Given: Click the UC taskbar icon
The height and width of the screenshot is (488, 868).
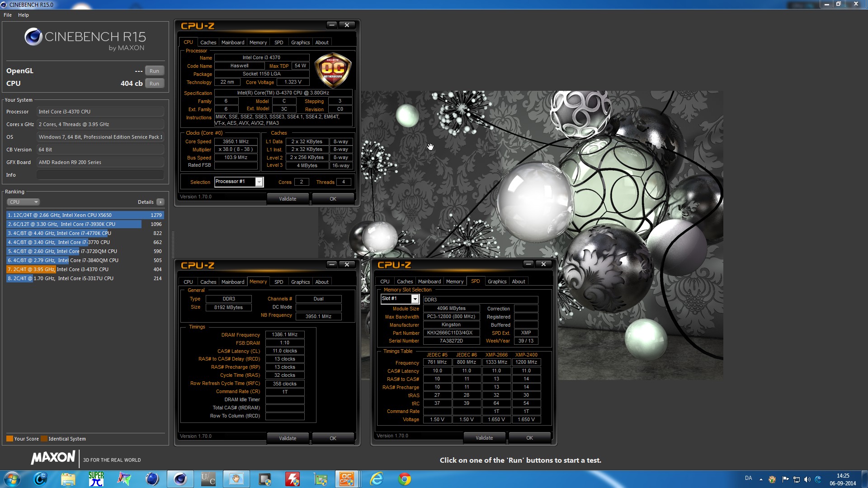Looking at the screenshot, I should coord(208,479).
